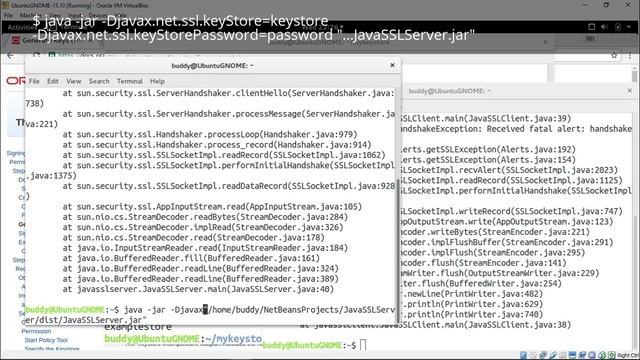Click the optical disc indicator in VirtualBox status bar
640x360 pixels.
533,355
